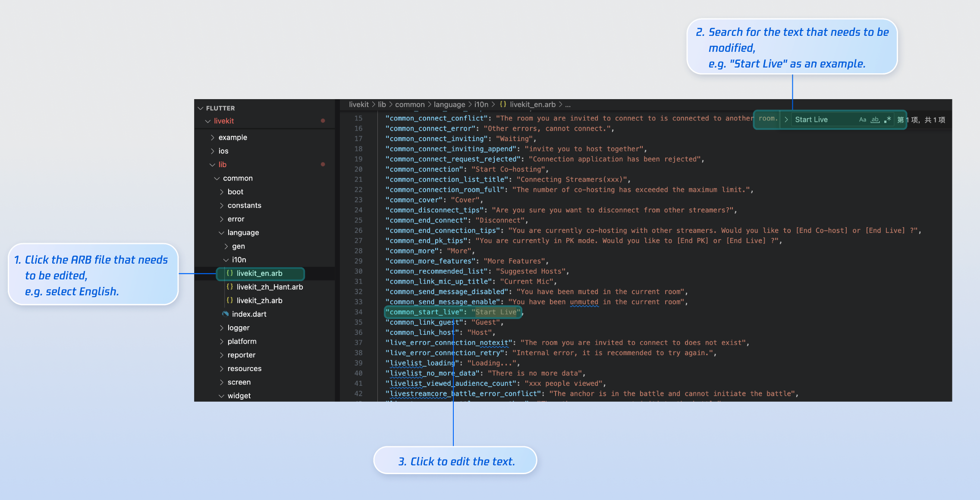Toggle Match Case in find widget
The width and height of the screenshot is (980, 500).
[x=862, y=120]
